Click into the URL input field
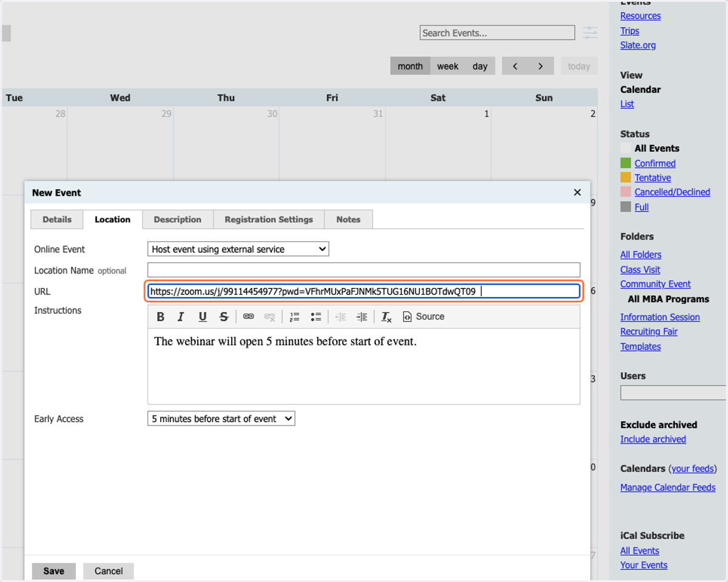728x582 pixels. [363, 291]
